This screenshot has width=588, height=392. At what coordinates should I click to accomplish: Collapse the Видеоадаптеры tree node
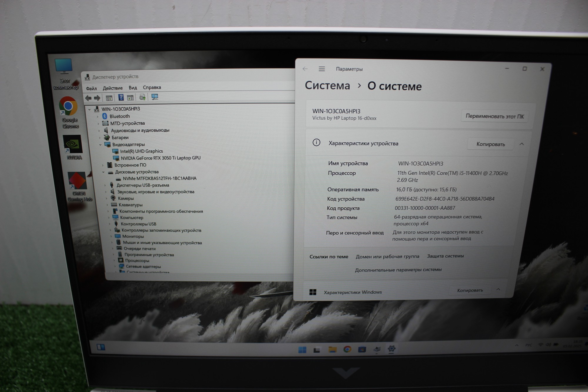pos(100,145)
